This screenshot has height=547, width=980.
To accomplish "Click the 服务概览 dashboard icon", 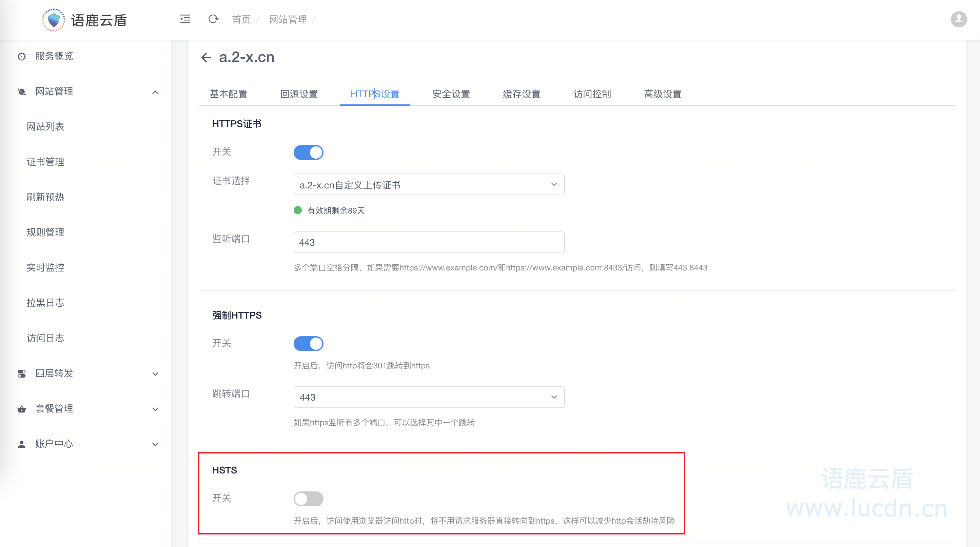I will click(x=22, y=56).
